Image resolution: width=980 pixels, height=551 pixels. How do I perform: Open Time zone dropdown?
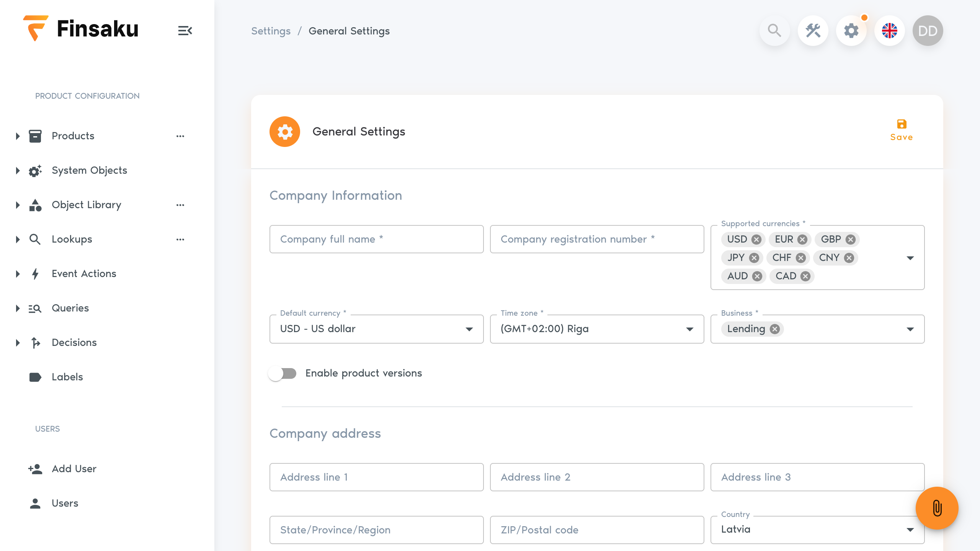(x=597, y=329)
